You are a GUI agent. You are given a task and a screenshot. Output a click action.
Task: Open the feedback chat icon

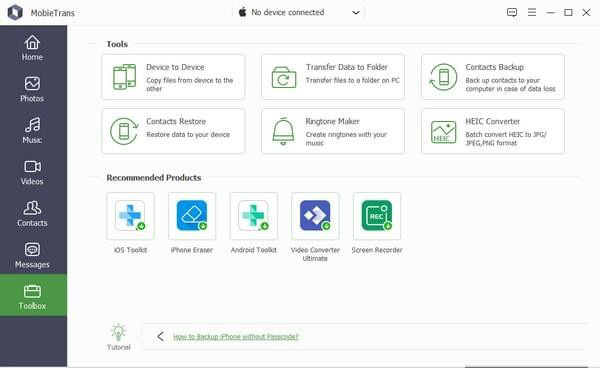pos(512,12)
